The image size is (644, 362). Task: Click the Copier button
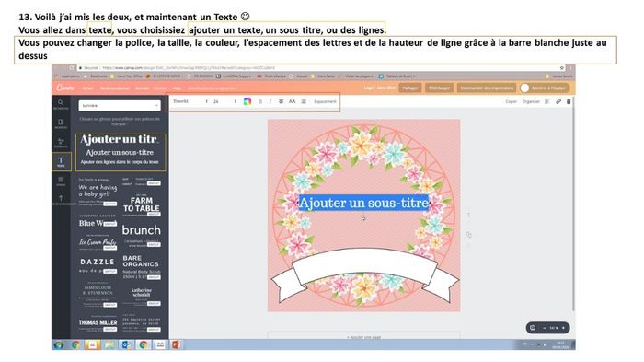pyautogui.click(x=511, y=101)
